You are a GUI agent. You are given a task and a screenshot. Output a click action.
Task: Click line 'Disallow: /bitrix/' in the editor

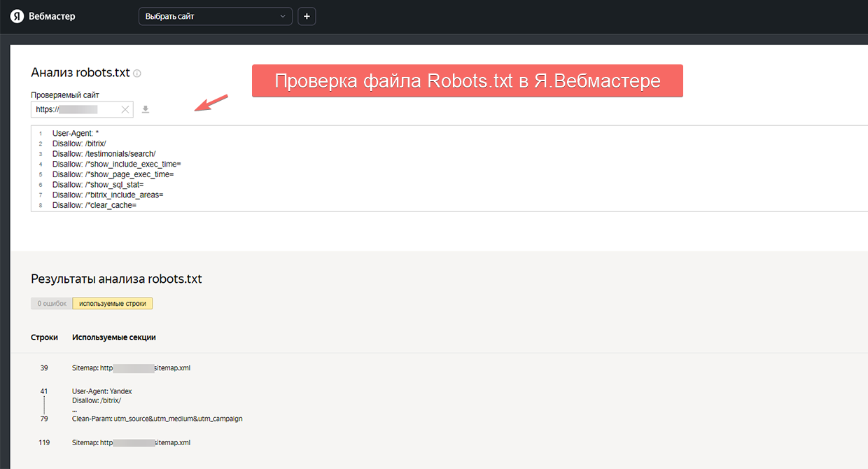click(x=80, y=143)
